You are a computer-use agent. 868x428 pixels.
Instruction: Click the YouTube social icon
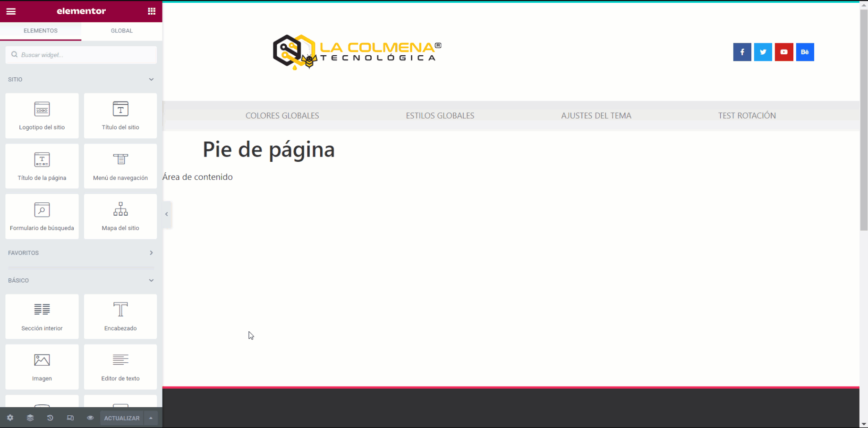click(x=784, y=52)
